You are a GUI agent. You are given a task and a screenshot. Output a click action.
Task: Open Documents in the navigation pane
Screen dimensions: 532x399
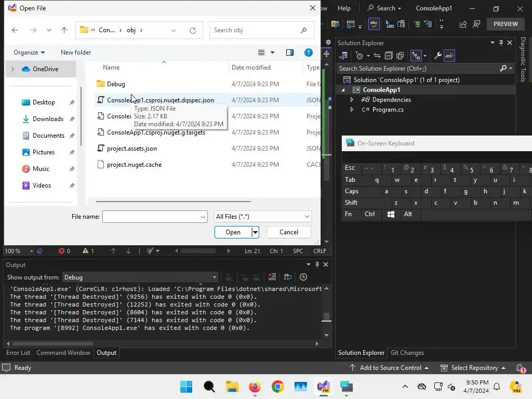(48, 136)
